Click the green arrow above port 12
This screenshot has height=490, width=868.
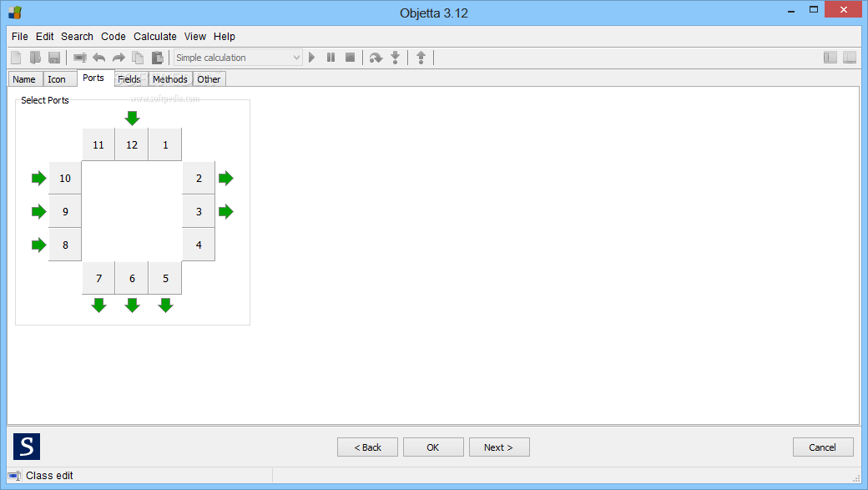[x=133, y=118]
